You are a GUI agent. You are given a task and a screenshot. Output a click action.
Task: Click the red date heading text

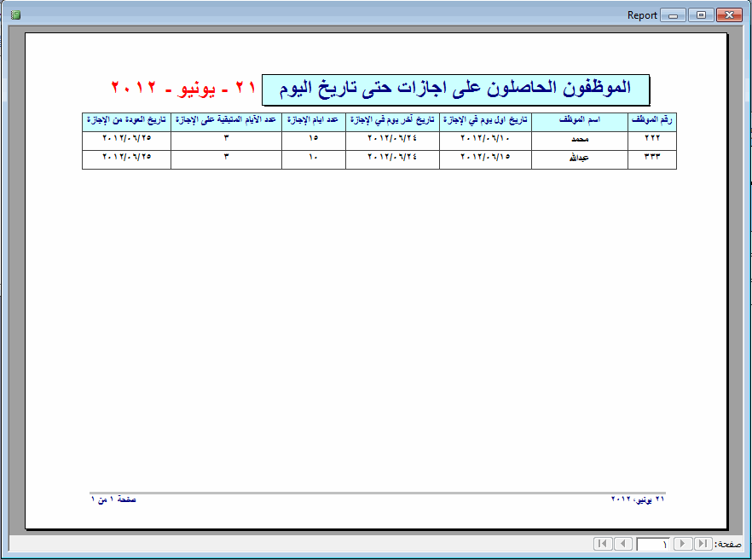click(182, 88)
